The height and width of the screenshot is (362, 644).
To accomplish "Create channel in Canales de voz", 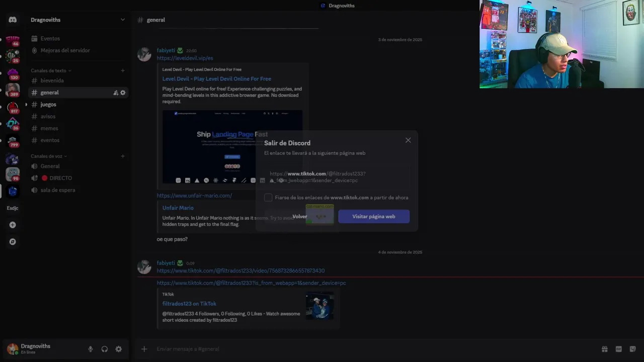I will pyautogui.click(x=123, y=156).
